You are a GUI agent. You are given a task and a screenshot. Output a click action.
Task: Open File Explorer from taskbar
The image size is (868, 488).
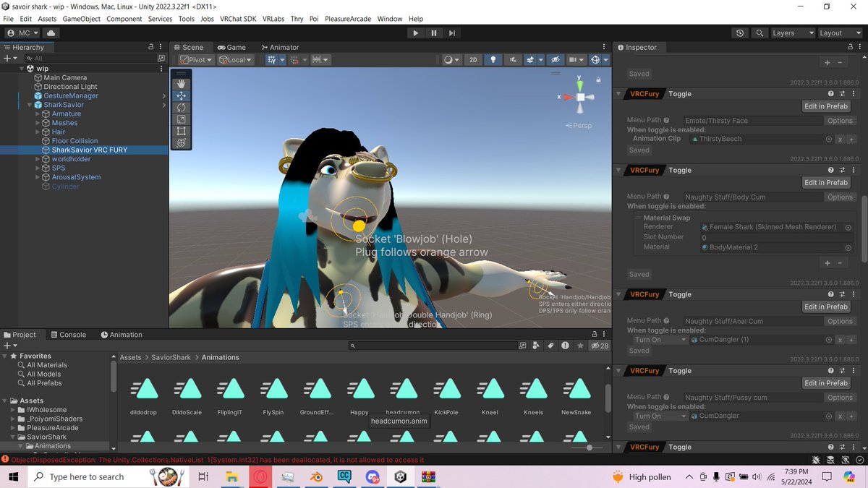tap(231, 477)
